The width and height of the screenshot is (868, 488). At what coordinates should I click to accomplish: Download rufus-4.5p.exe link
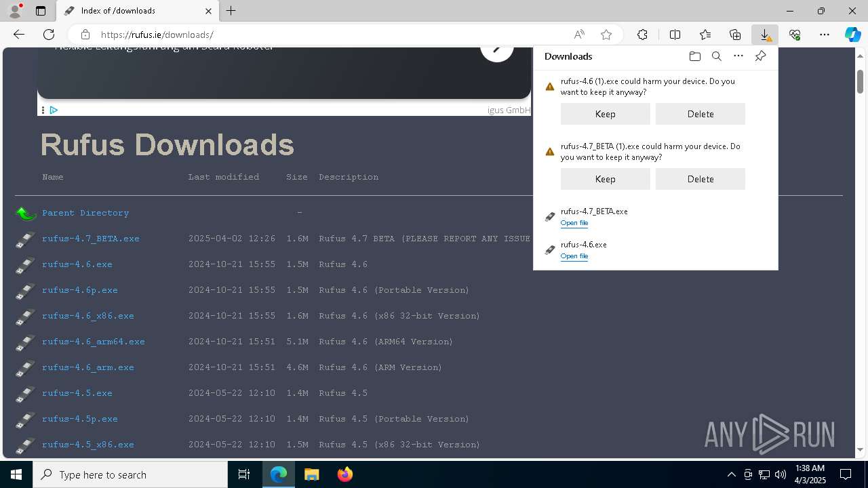coord(80,419)
